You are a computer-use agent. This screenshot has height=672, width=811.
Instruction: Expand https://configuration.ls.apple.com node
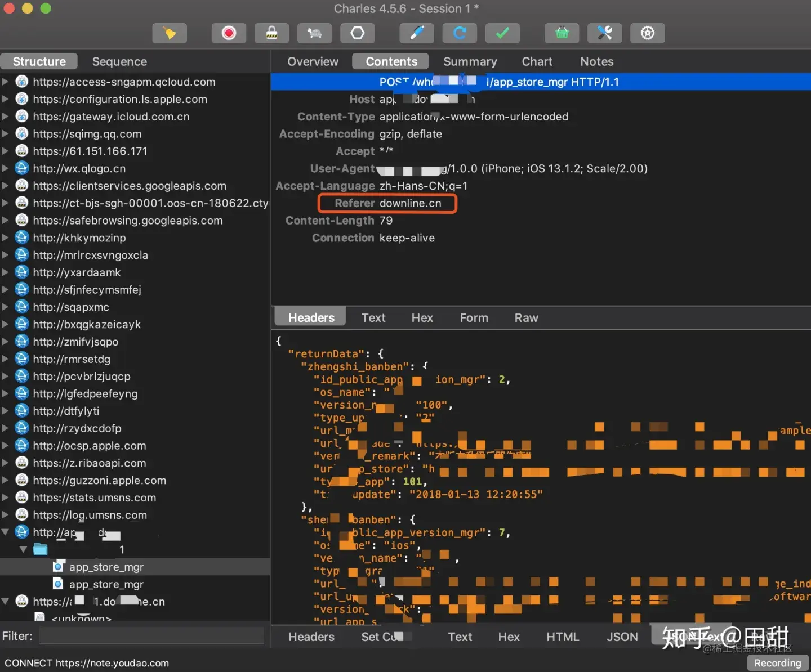(5, 99)
